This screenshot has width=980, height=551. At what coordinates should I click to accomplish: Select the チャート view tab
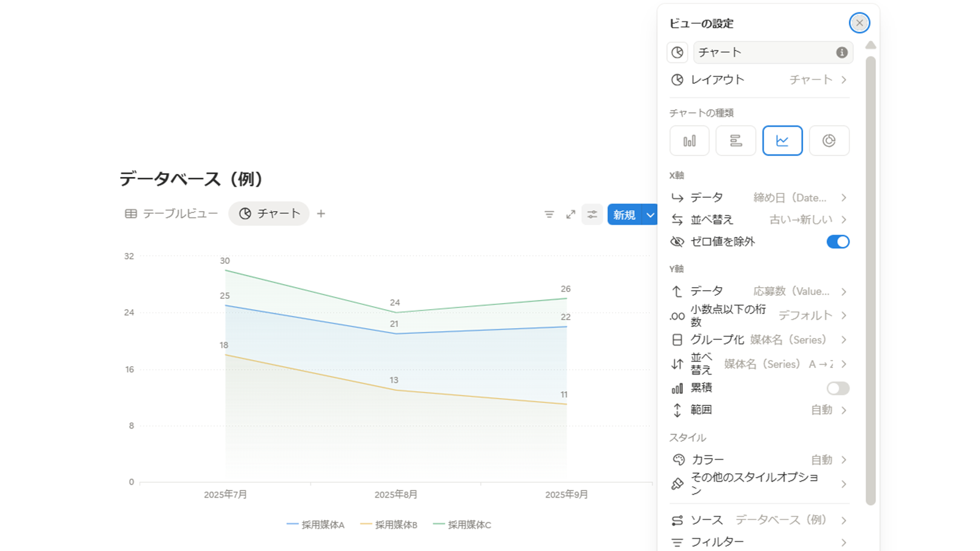point(269,214)
